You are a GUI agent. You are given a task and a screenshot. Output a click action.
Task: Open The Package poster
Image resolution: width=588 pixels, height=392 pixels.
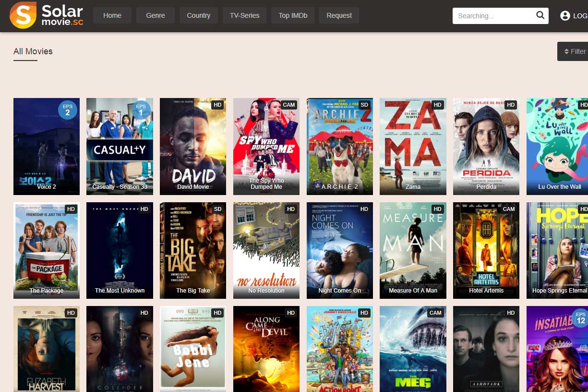coord(47,250)
